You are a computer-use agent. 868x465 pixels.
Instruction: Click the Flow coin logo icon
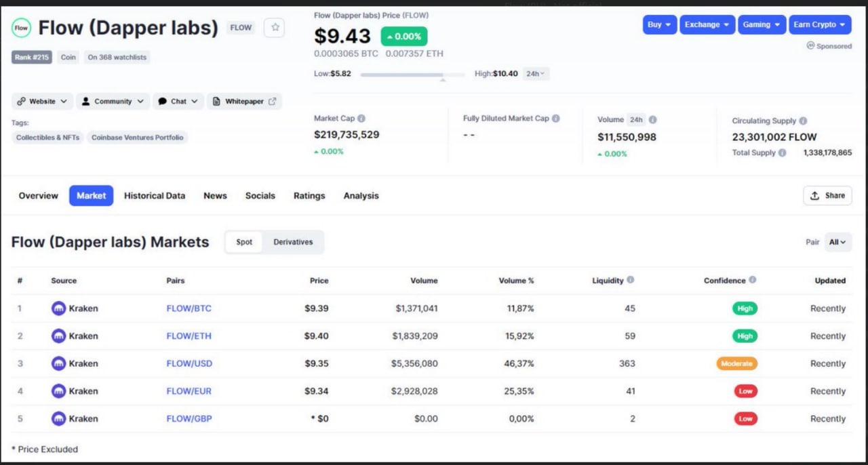(x=21, y=28)
